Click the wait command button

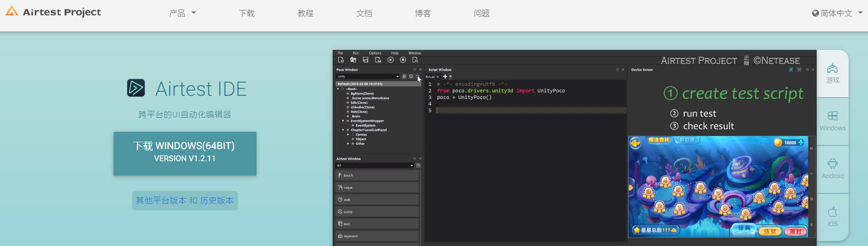[377, 200]
